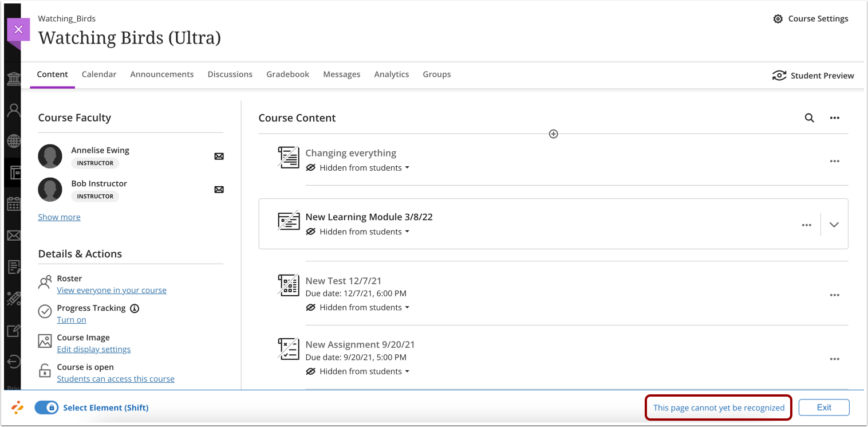Click 'Due date: 9/20/21, 5:00 PM' text
Image resolution: width=868 pixels, height=427 pixels.
(356, 357)
